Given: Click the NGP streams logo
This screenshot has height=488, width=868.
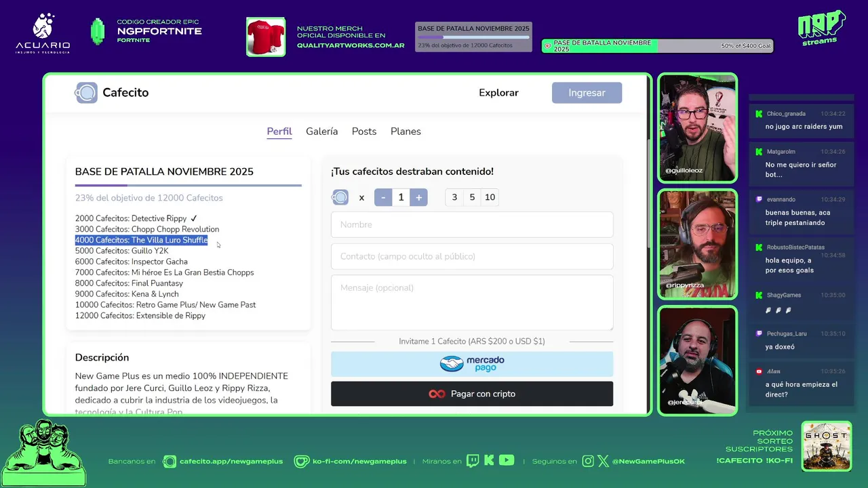Looking at the screenshot, I should 821,28.
